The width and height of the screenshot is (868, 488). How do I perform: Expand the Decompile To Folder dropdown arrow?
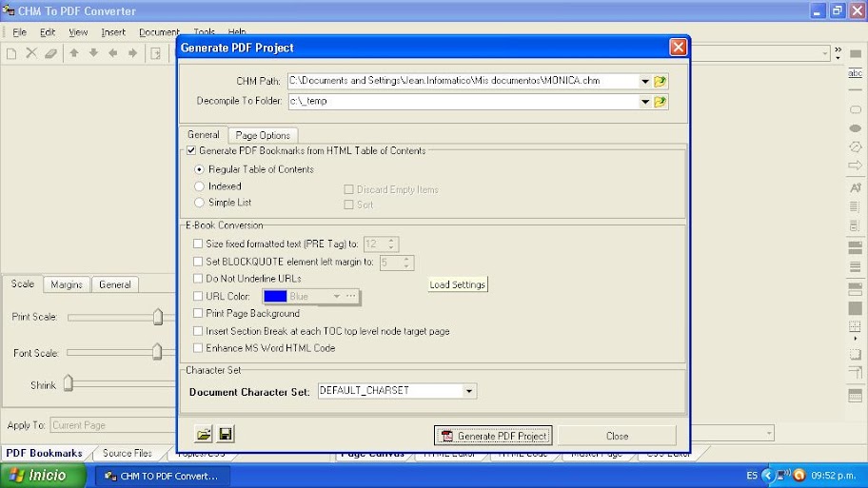[645, 102]
